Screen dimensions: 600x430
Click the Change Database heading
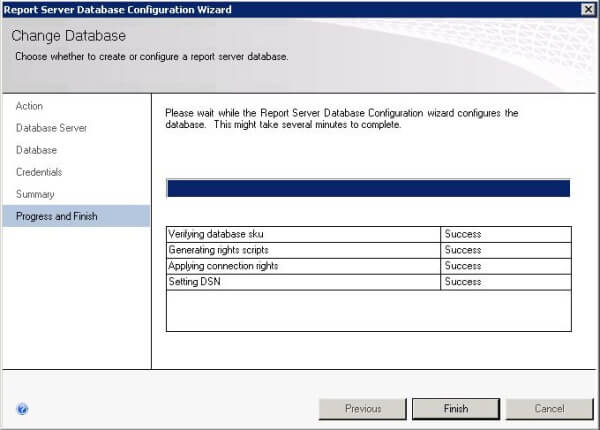pos(69,37)
